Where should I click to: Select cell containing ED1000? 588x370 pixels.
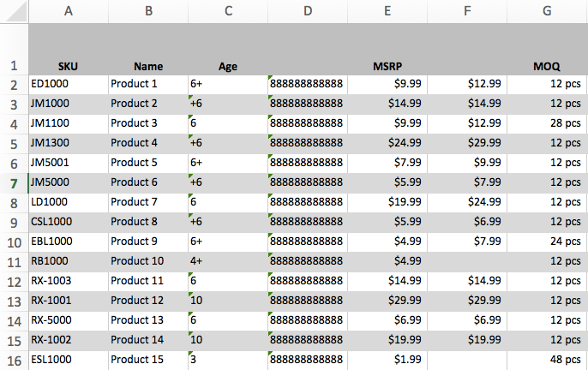68,84
